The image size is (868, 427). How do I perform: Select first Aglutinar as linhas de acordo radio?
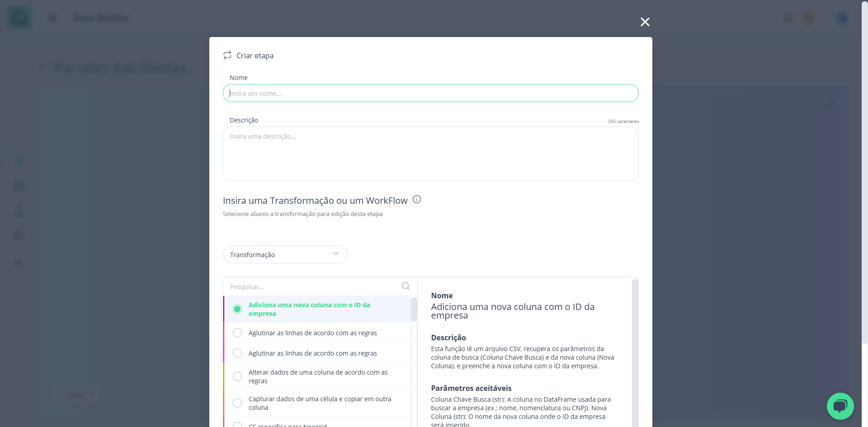pos(237,333)
